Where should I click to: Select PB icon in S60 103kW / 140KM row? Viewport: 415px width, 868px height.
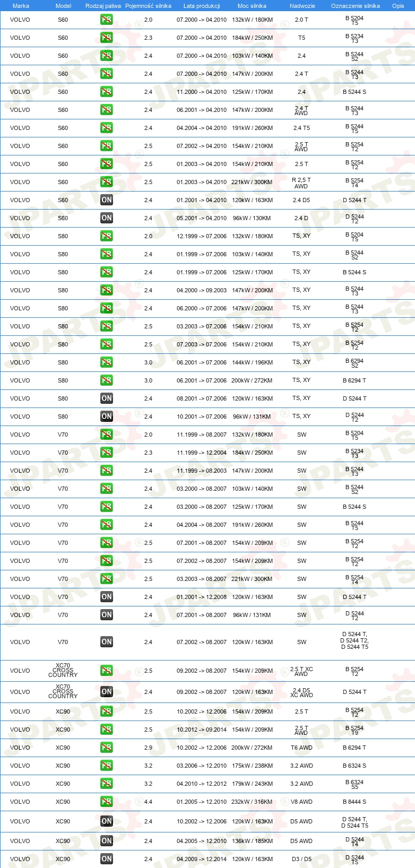coord(106,56)
